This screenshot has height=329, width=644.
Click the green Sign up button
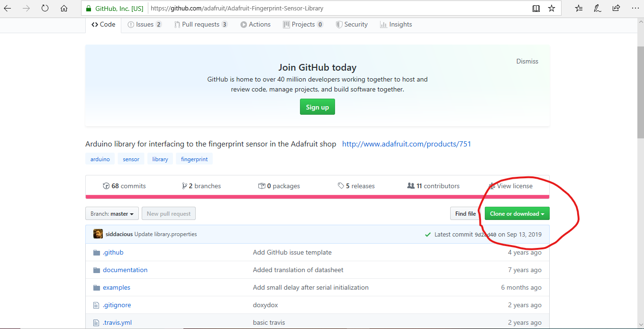(x=317, y=107)
